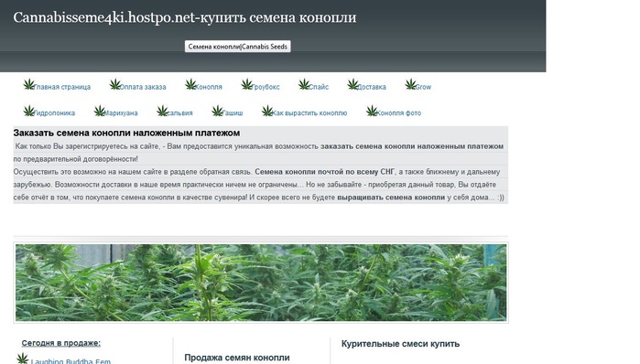640x364 pixels.
Task: Click the Семена конопли|Cannabis Seeds tooltip label
Action: pyautogui.click(x=237, y=47)
